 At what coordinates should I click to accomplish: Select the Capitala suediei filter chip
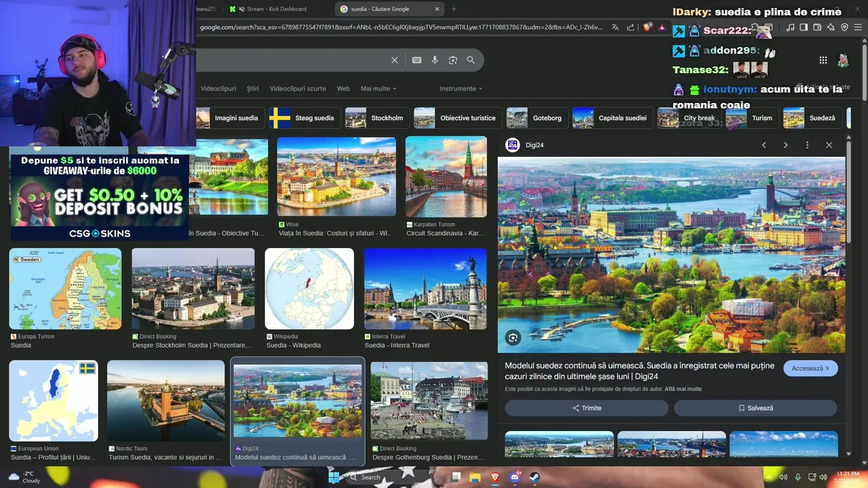click(612, 118)
